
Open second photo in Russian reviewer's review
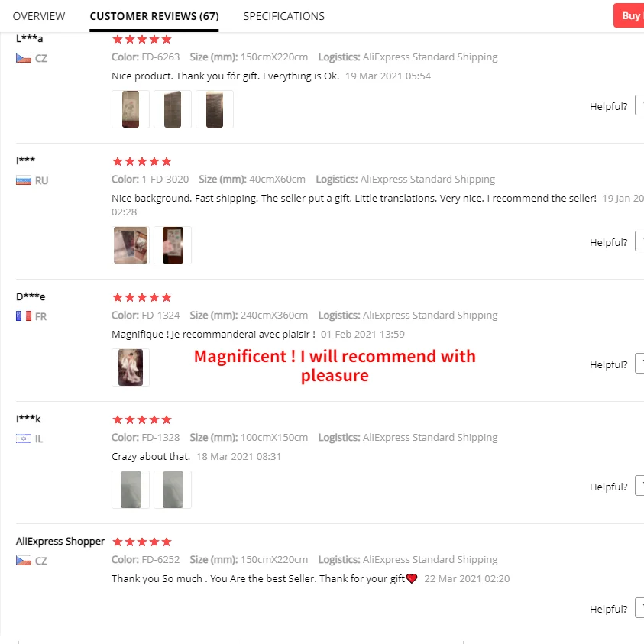coord(173,245)
